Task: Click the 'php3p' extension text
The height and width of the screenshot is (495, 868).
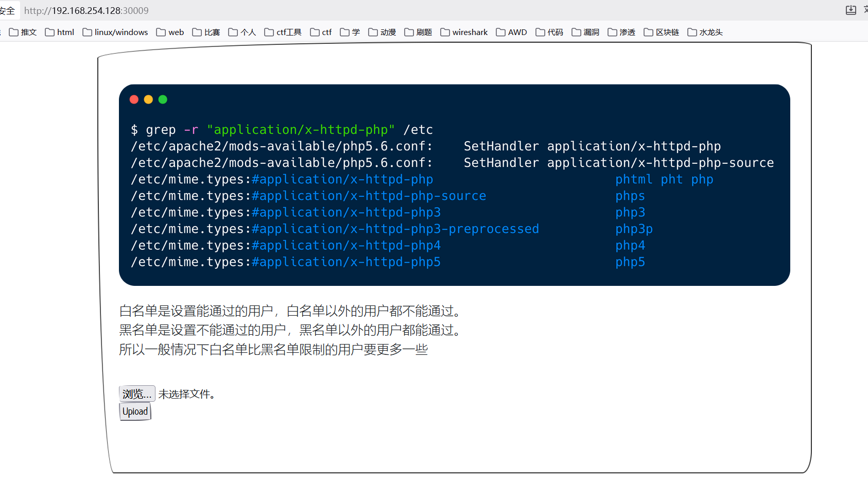Action: (634, 229)
